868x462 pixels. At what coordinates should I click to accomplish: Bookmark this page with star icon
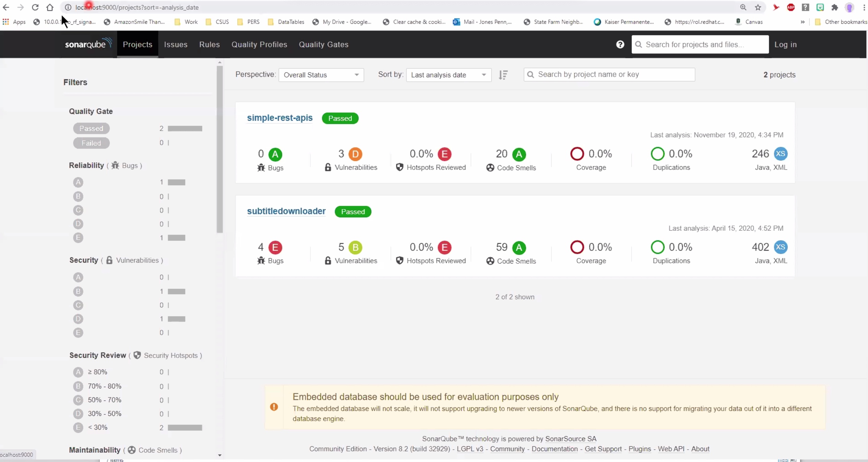pos(758,7)
